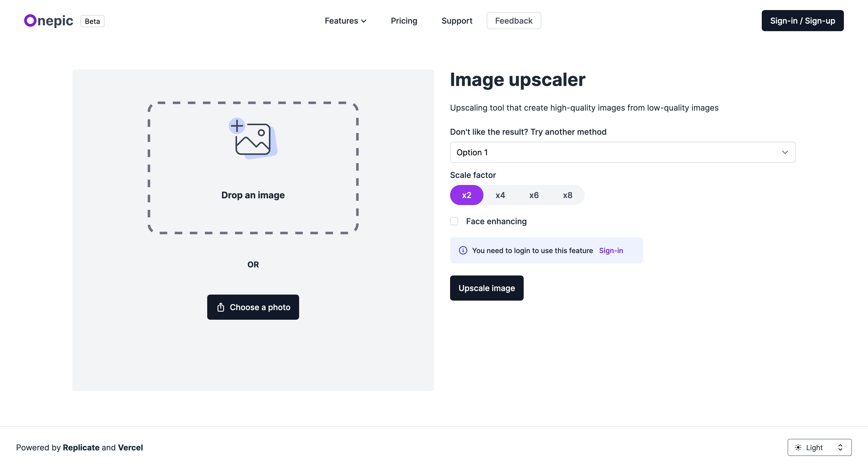Click the Drop an image area

click(x=253, y=195)
